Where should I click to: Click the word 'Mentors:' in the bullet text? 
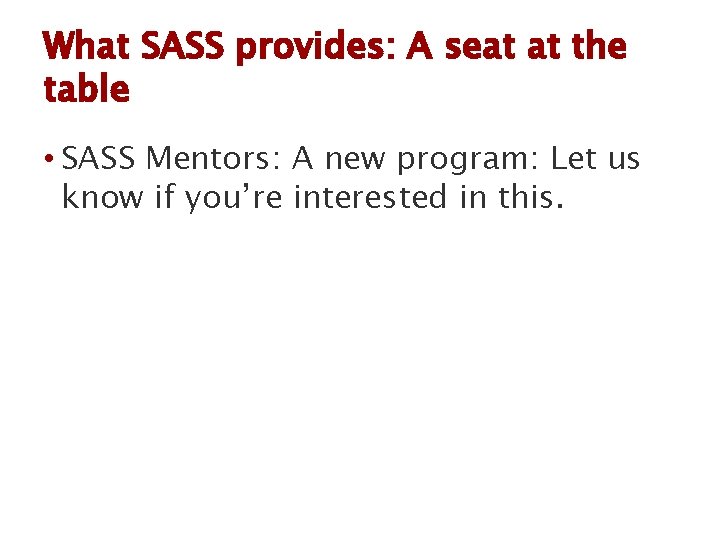214,158
